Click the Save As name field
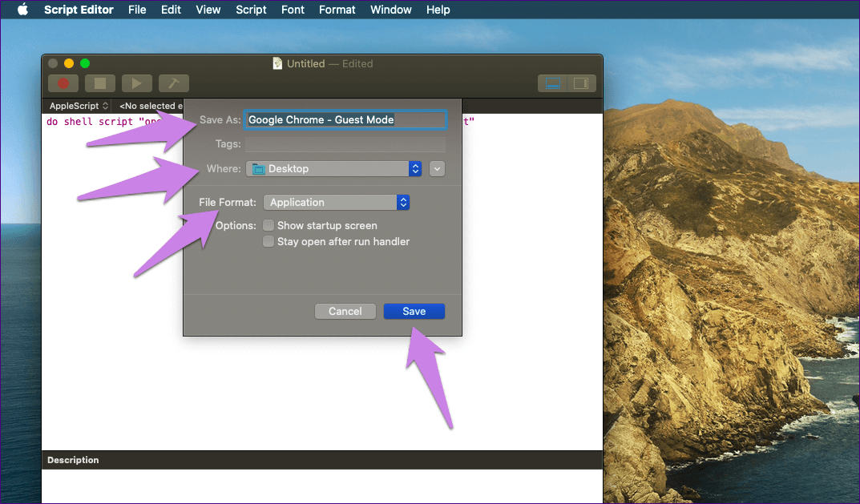Image resolution: width=860 pixels, height=504 pixels. pos(345,119)
